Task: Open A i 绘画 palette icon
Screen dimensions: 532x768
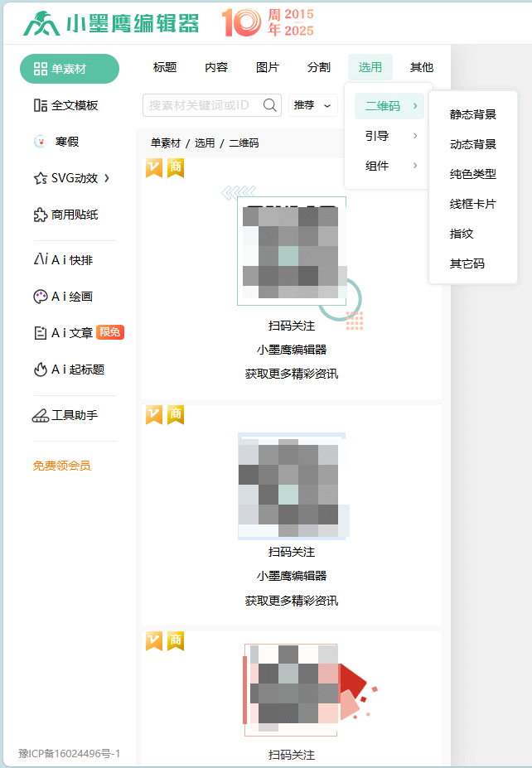Action: coord(40,297)
